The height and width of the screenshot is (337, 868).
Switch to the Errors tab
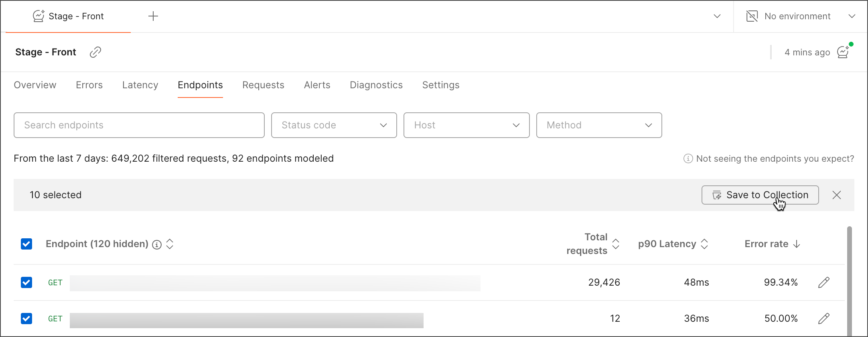point(89,85)
